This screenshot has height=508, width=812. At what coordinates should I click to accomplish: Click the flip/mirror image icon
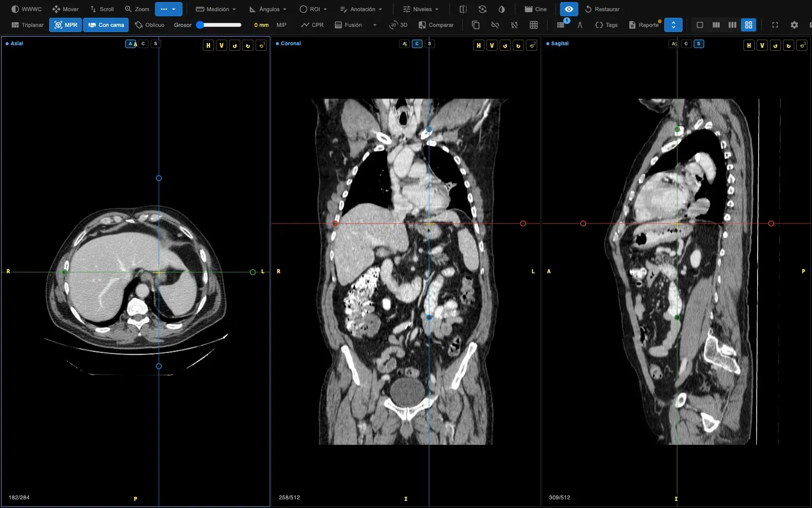[x=463, y=9]
